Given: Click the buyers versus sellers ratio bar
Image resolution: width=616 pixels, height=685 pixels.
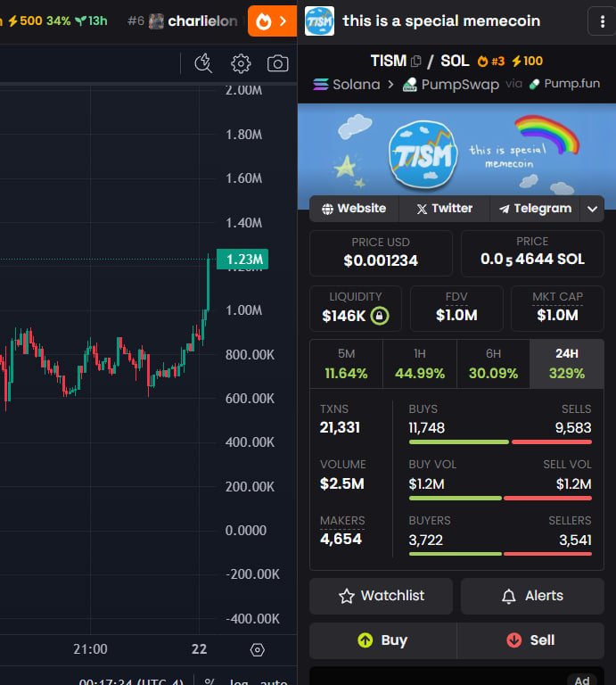Looking at the screenshot, I should (x=500, y=554).
